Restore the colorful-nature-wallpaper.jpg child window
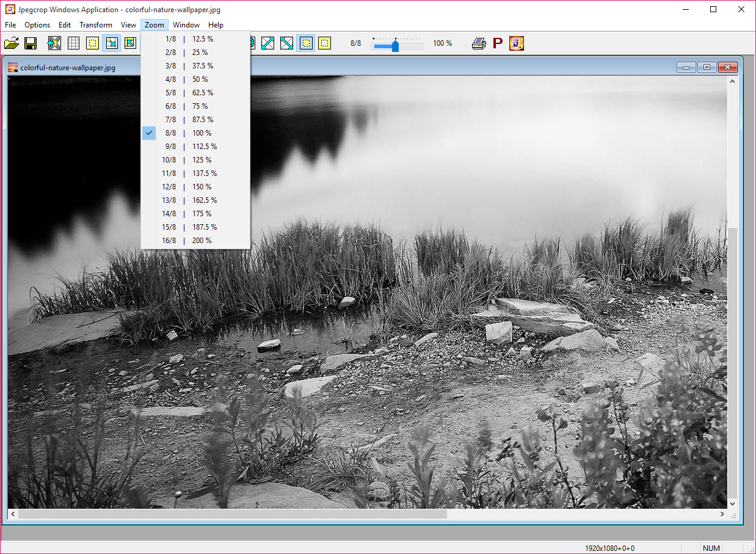 (707, 67)
